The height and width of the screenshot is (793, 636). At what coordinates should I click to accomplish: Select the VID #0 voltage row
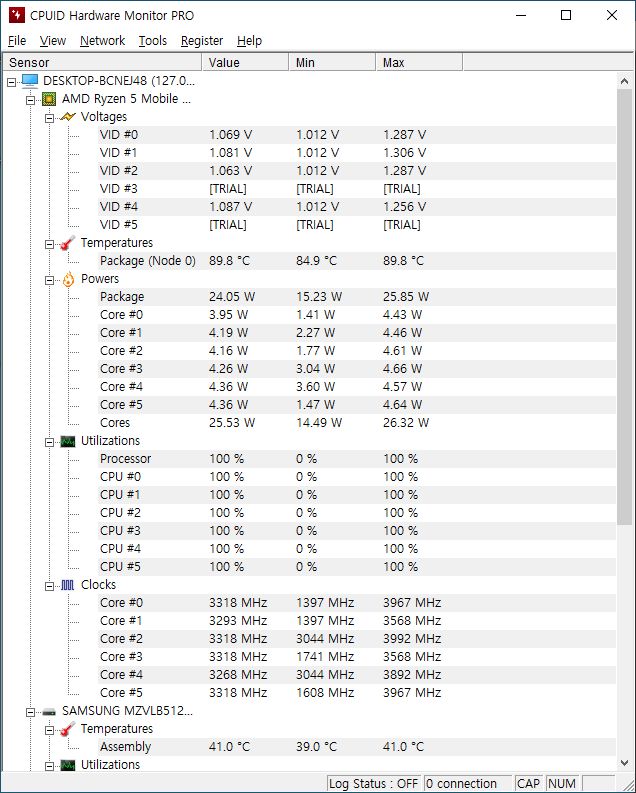pos(357,135)
